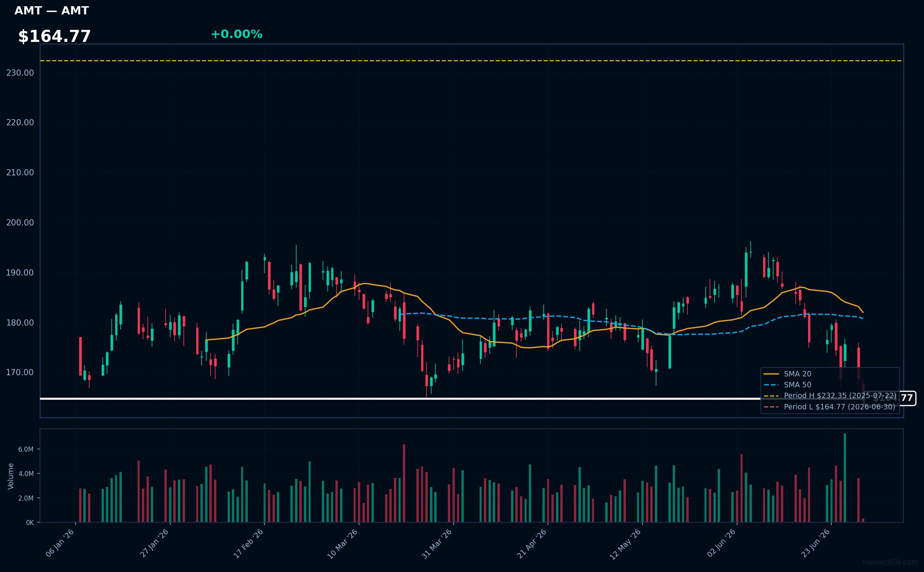This screenshot has width=924, height=572.
Task: Click the 180.00 price axis label
Action: pos(20,322)
